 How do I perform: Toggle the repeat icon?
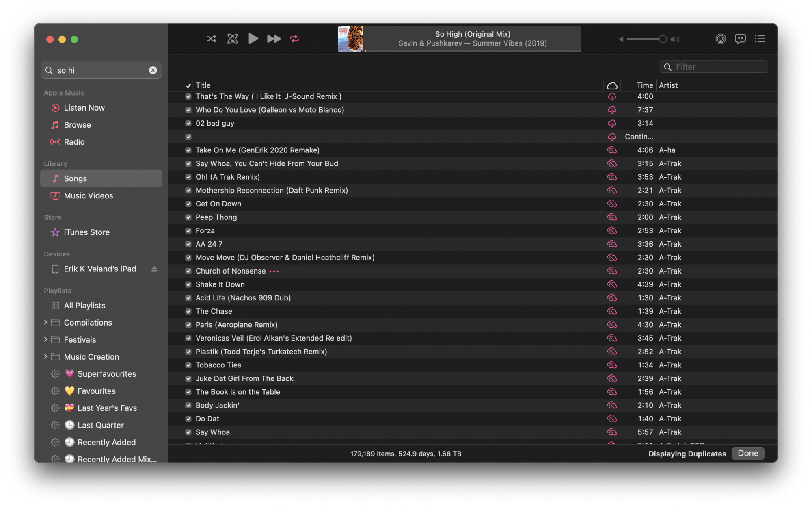coord(295,39)
